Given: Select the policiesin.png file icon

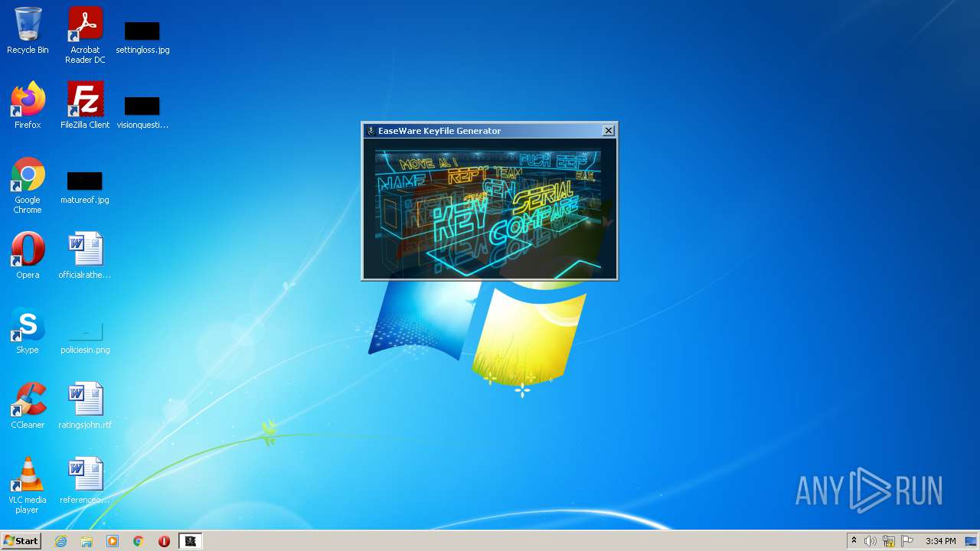Looking at the screenshot, I should (x=85, y=337).
